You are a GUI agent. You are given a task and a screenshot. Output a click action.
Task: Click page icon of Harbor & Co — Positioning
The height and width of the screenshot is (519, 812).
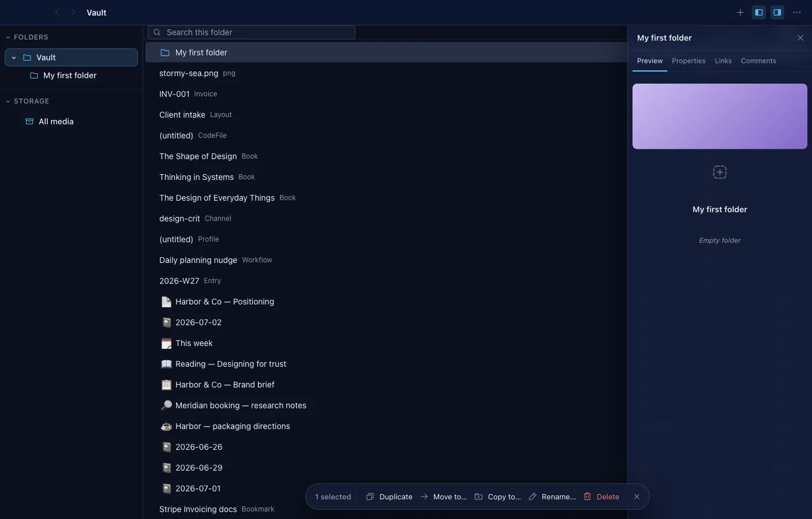tap(166, 302)
